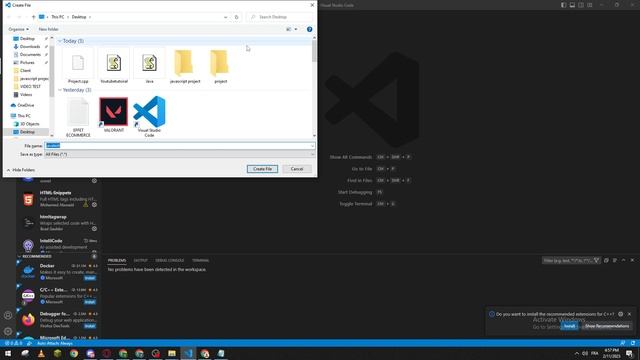Viewport: 640px width, 360px height.
Task: Click Hide Folders at dialog bottom
Action: click(x=20, y=170)
